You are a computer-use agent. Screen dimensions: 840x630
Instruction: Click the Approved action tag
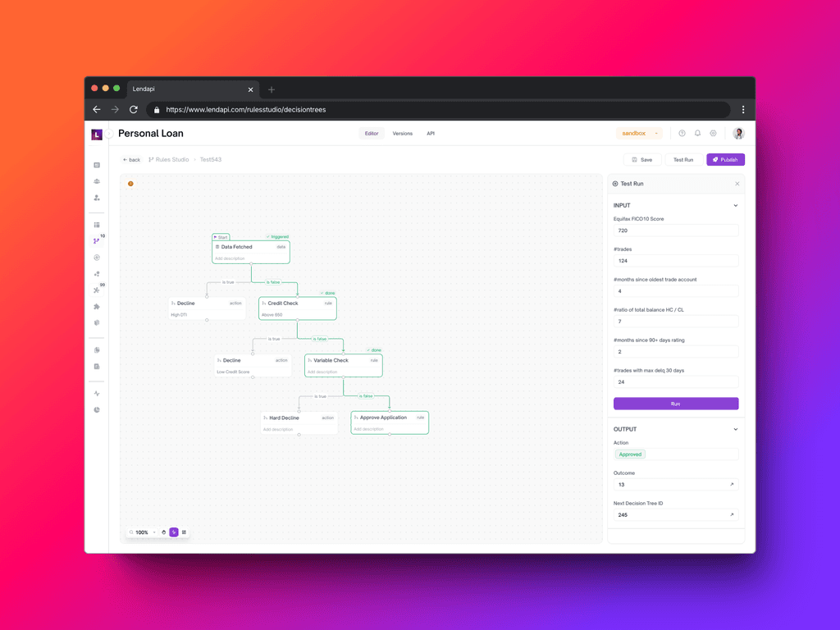pos(630,454)
